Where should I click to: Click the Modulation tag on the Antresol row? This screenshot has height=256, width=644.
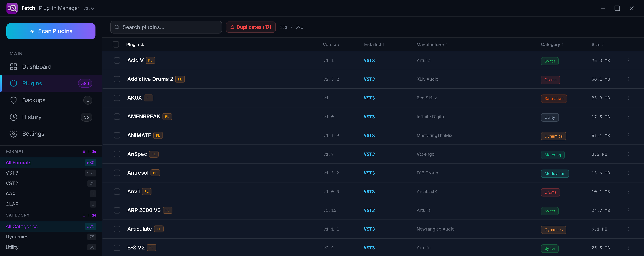coord(555,174)
